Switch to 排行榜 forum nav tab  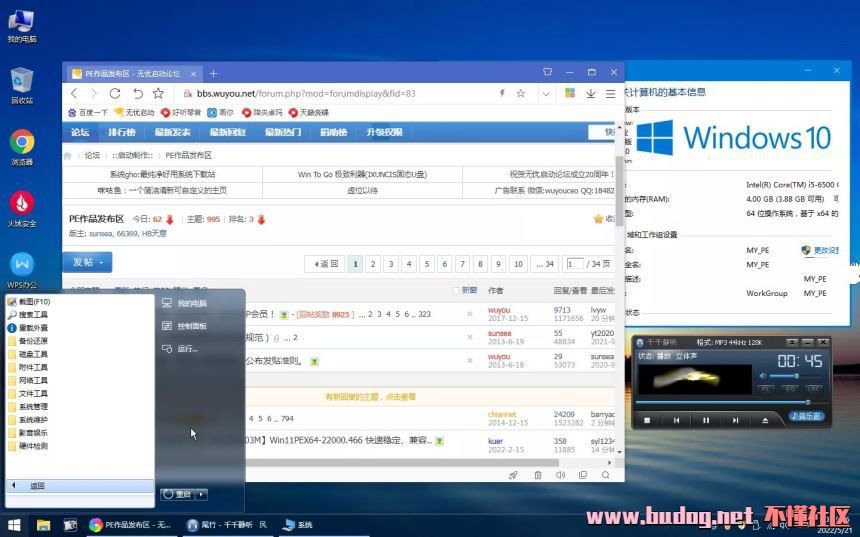pos(122,132)
